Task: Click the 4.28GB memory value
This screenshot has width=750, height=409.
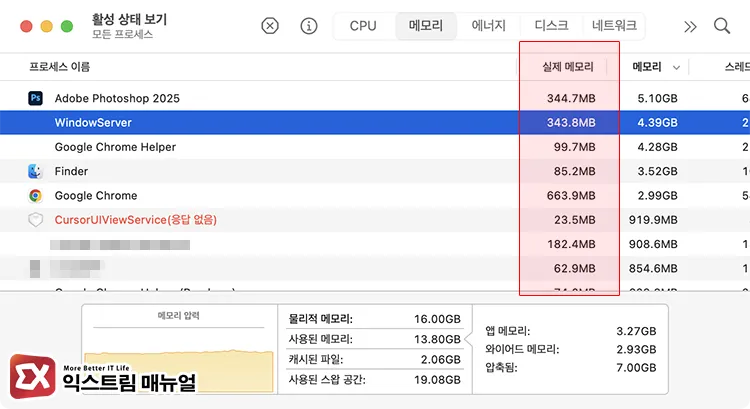Action: click(x=657, y=147)
